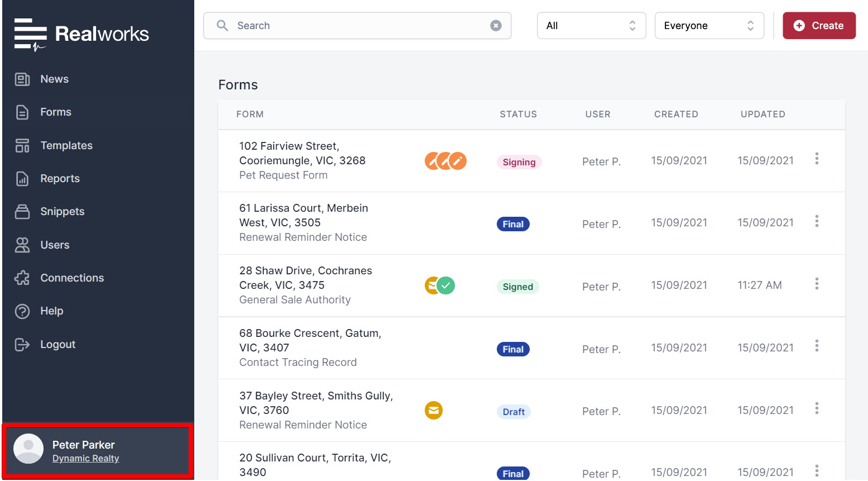Image resolution: width=868 pixels, height=481 pixels.
Task: Click inside the Search input field
Action: click(357, 26)
